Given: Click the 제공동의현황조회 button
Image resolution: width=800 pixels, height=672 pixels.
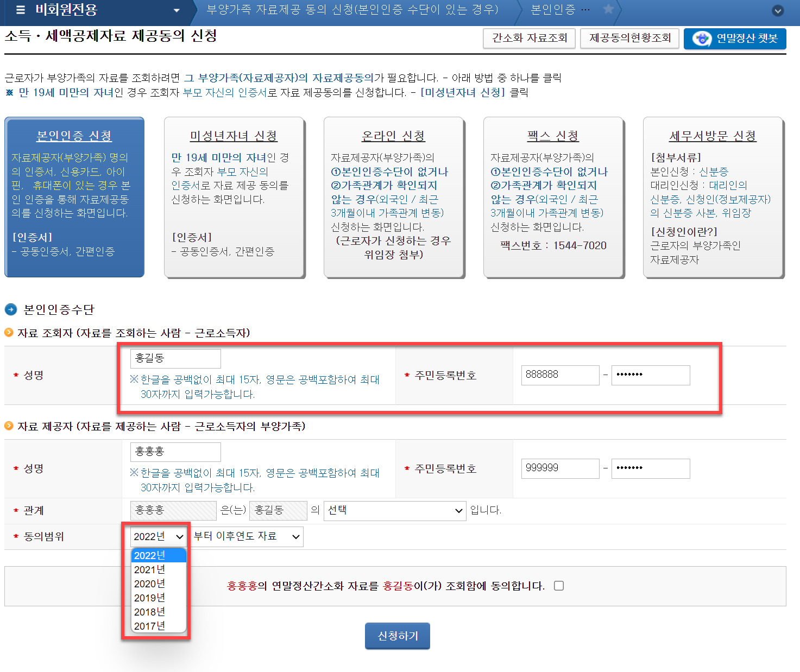Looking at the screenshot, I should click(x=630, y=39).
